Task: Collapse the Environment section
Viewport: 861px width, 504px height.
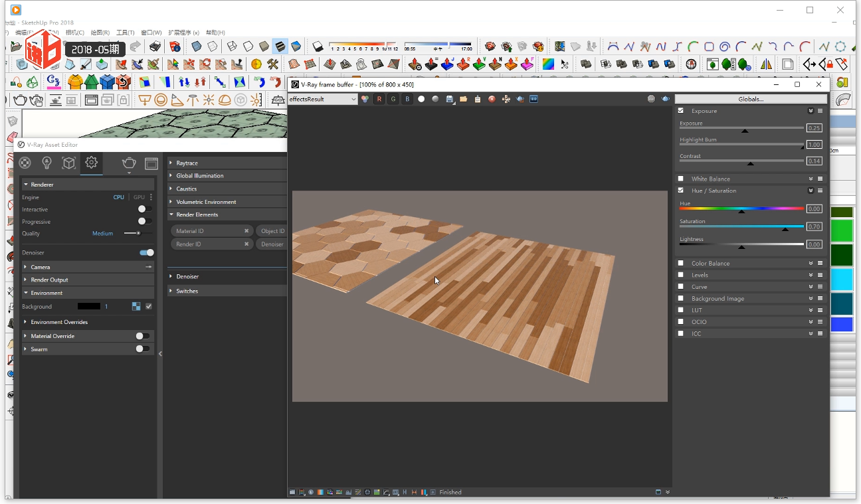Action: pos(88,293)
